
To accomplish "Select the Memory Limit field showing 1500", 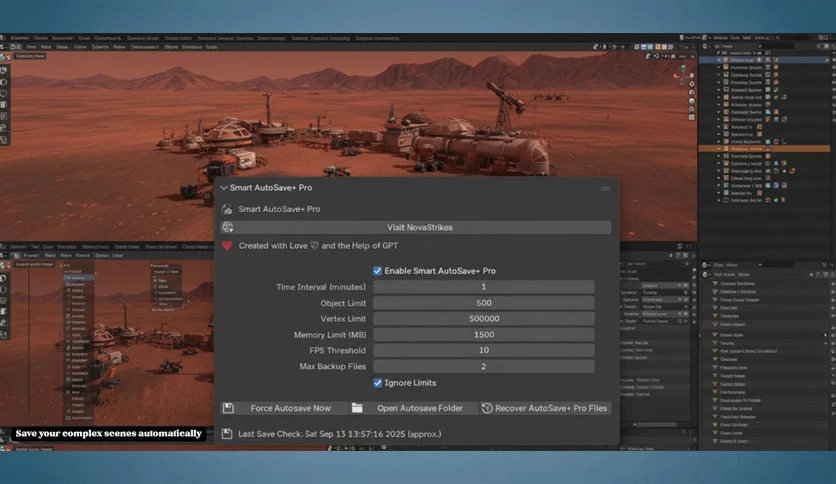I will point(484,335).
